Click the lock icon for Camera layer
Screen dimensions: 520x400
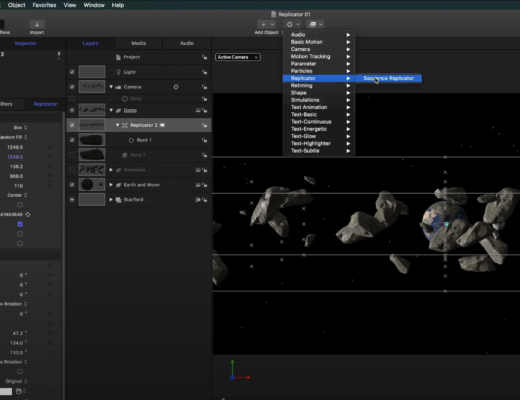(204, 87)
